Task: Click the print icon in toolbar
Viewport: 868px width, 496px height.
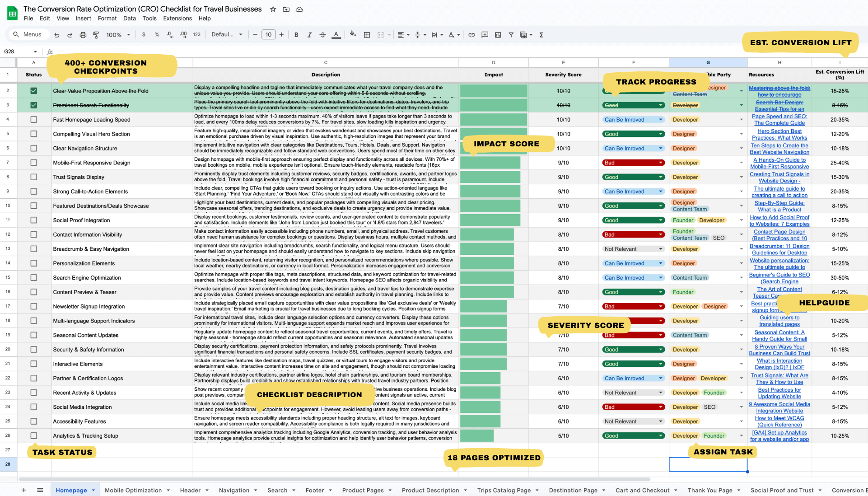Action: point(83,35)
